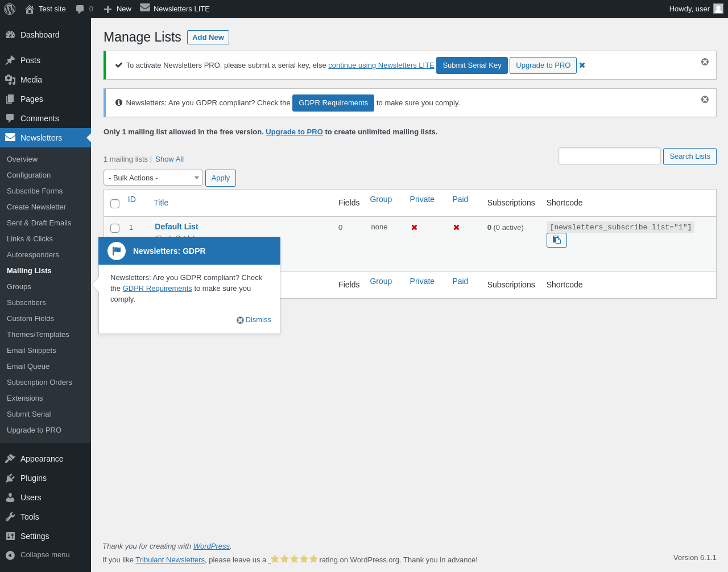Go to Subscribers in the Newsletters submenu

click(26, 303)
